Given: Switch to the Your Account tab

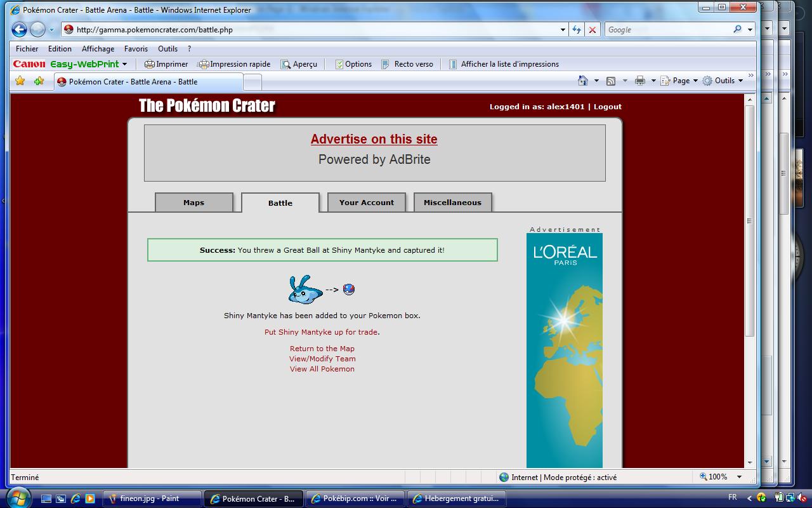Looking at the screenshot, I should tap(367, 203).
